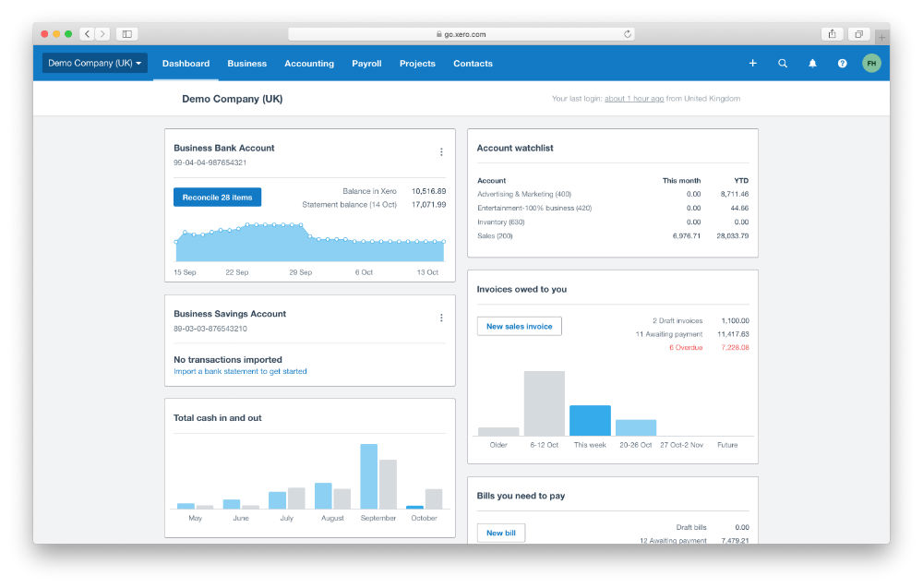The height and width of the screenshot is (588, 923).
Task: Open Total cash in and out heading
Action: [x=217, y=418]
